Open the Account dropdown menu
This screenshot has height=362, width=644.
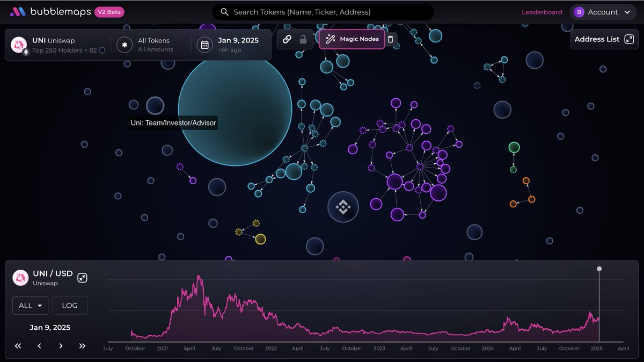[604, 12]
